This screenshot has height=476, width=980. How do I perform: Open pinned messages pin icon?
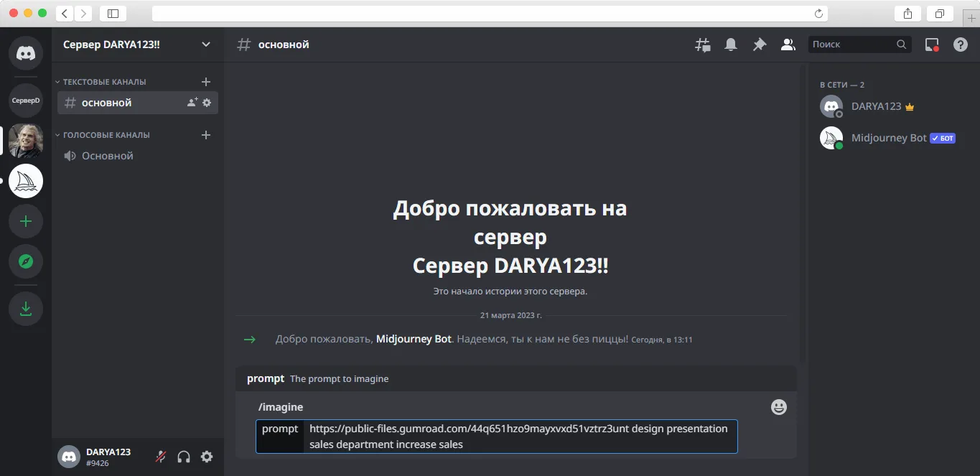[759, 45]
